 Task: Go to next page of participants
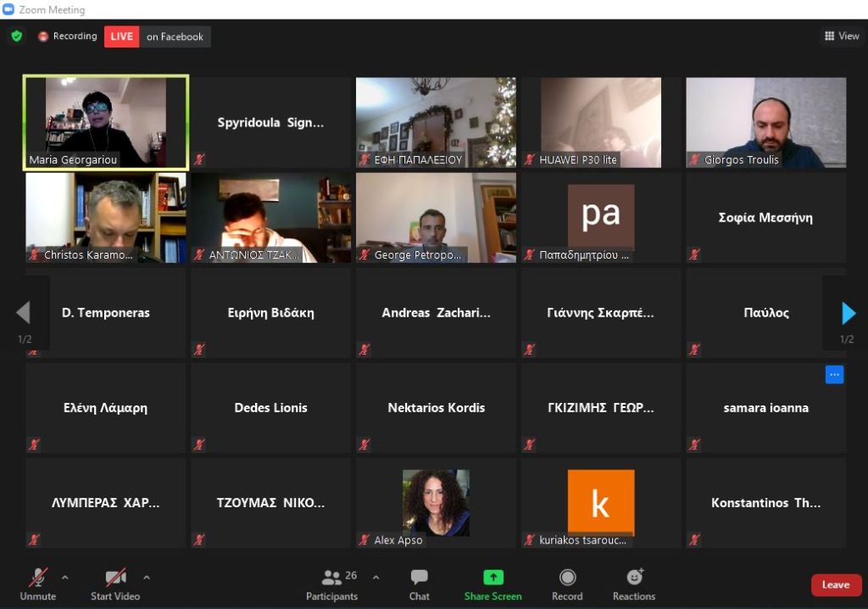tap(848, 314)
